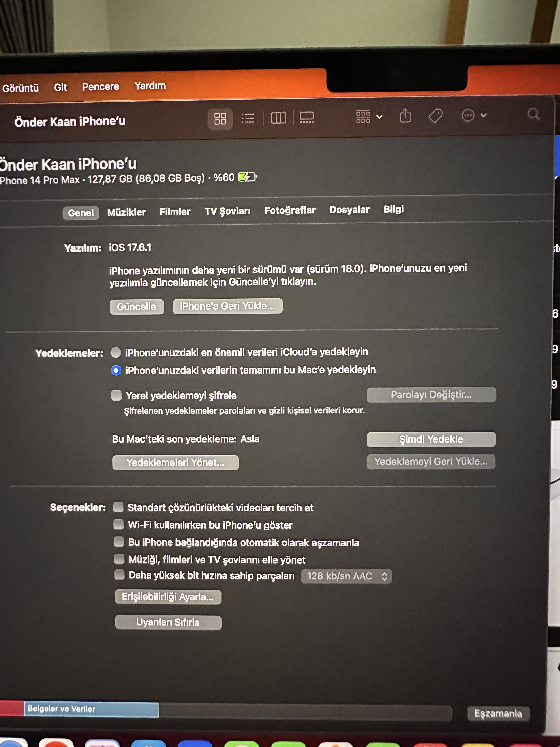Enable Daha yüksek bit hızına checkbox
Image resolution: width=560 pixels, height=747 pixels.
[119, 575]
